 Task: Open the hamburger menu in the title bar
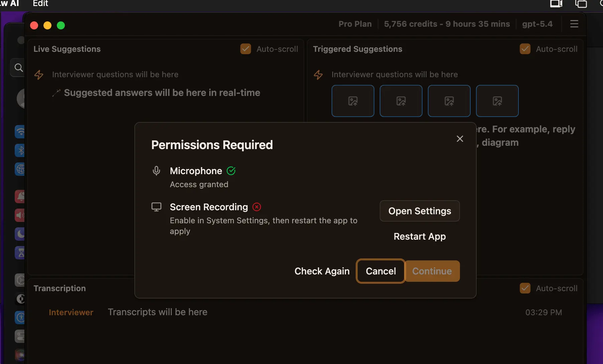574,24
